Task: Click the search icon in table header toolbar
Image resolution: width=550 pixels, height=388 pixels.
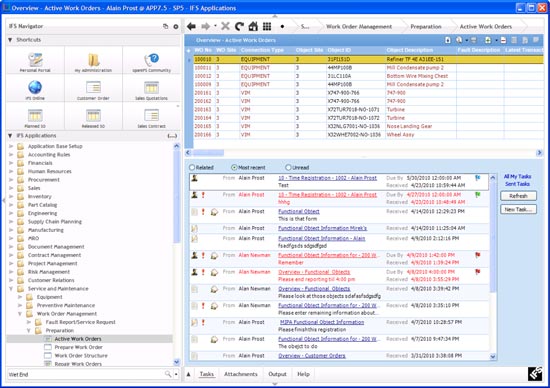Action: (459, 40)
